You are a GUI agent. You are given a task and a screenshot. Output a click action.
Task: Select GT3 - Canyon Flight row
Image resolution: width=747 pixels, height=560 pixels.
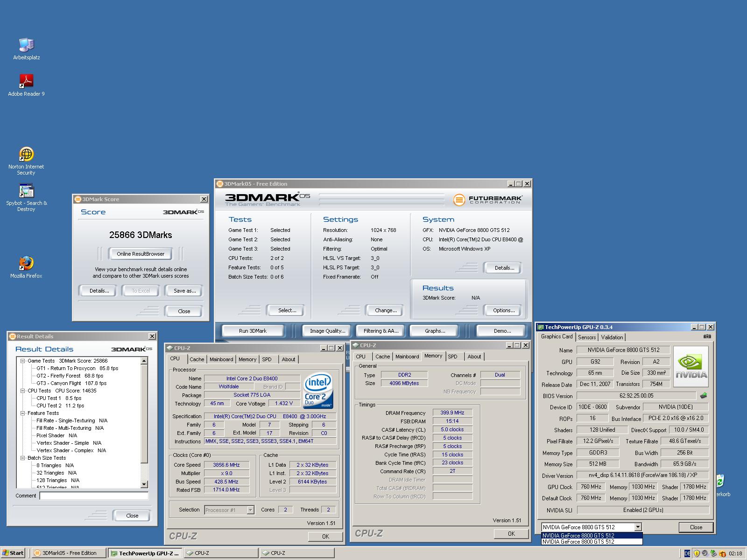click(x=71, y=383)
